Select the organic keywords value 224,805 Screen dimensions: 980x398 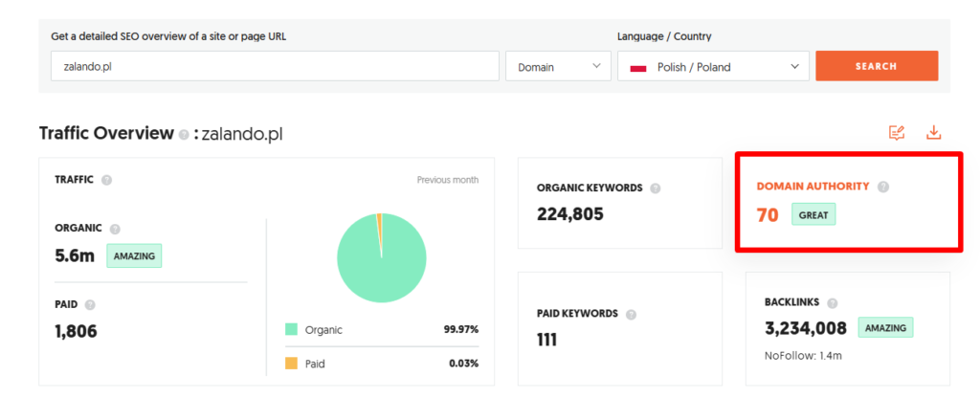pos(570,214)
